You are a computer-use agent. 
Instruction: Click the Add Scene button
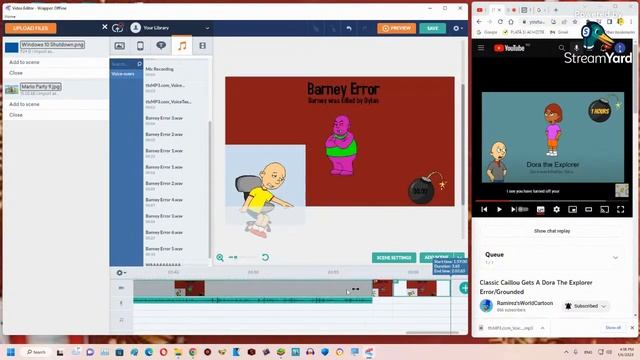click(436, 258)
